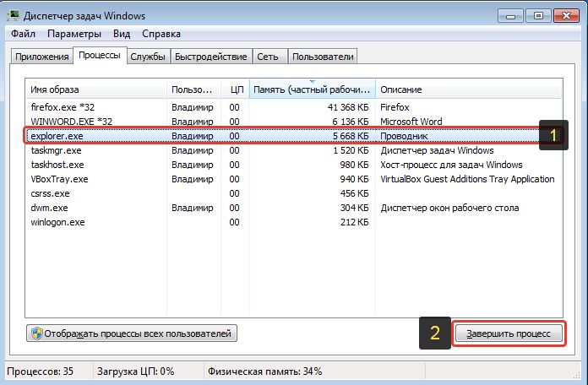
Task: Sort by Описание column header
Action: coord(469,89)
